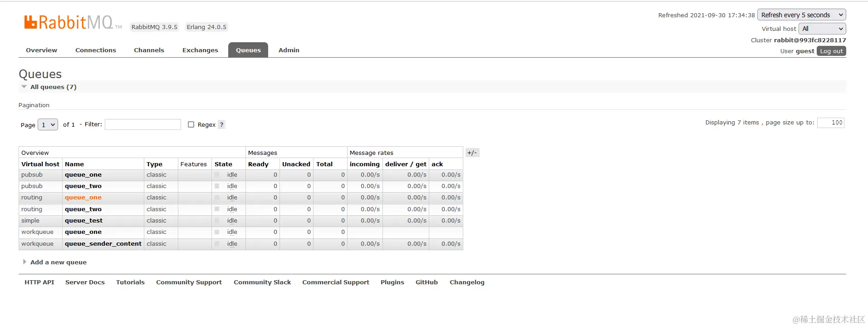Sort by Unacked column header
The width and height of the screenshot is (868, 327).
[x=296, y=164]
